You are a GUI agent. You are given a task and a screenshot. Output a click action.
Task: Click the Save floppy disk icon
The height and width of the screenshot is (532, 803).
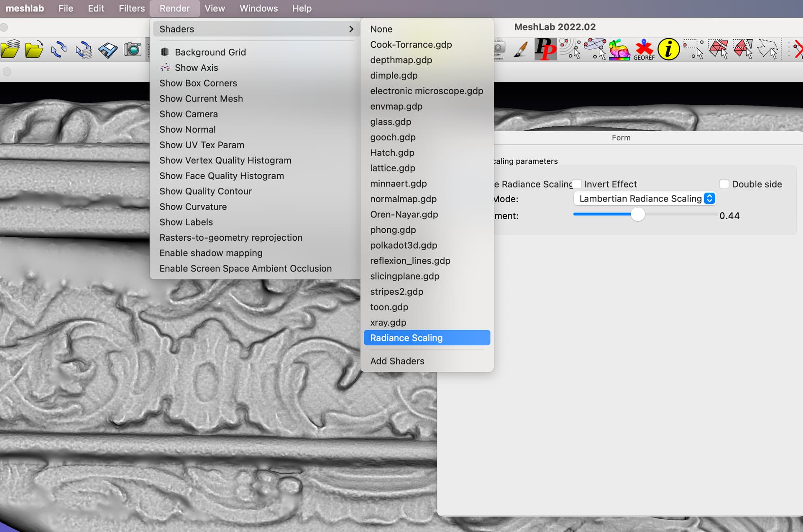coord(108,50)
